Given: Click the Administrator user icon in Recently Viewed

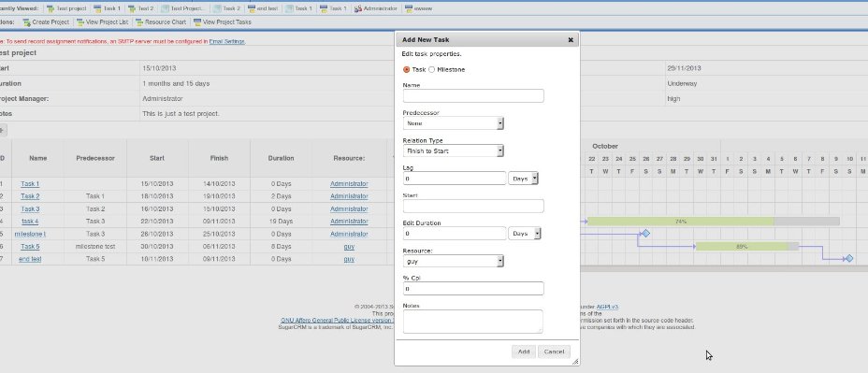Looking at the screenshot, I should [358, 8].
